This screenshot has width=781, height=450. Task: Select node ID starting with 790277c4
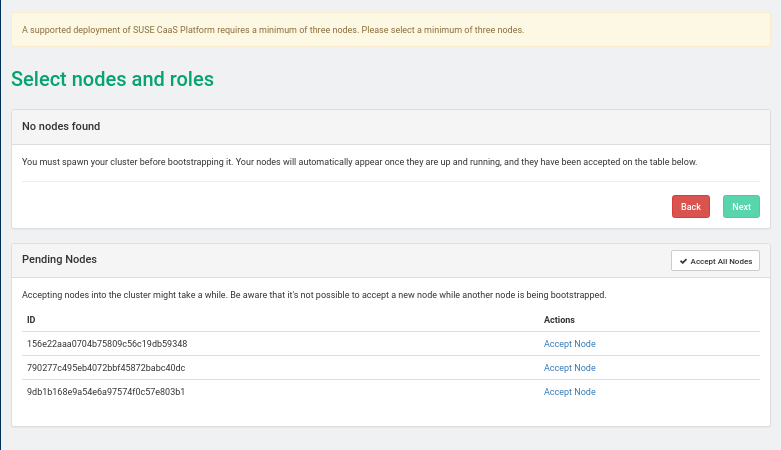(x=106, y=368)
